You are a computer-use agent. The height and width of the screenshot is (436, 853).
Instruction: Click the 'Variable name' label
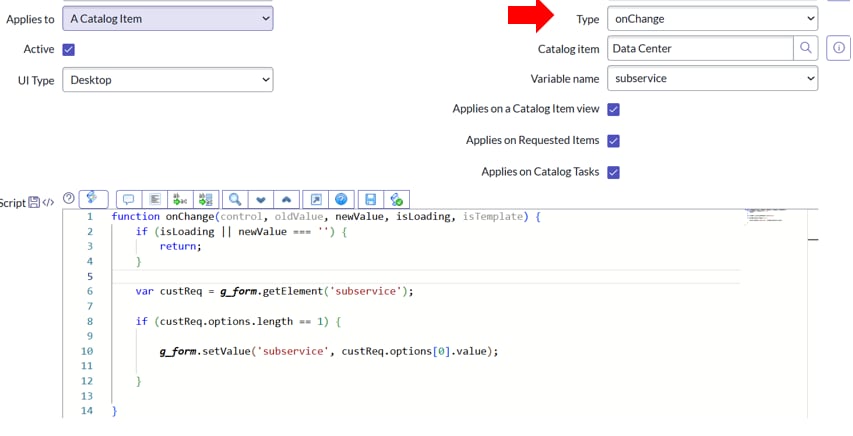[565, 79]
